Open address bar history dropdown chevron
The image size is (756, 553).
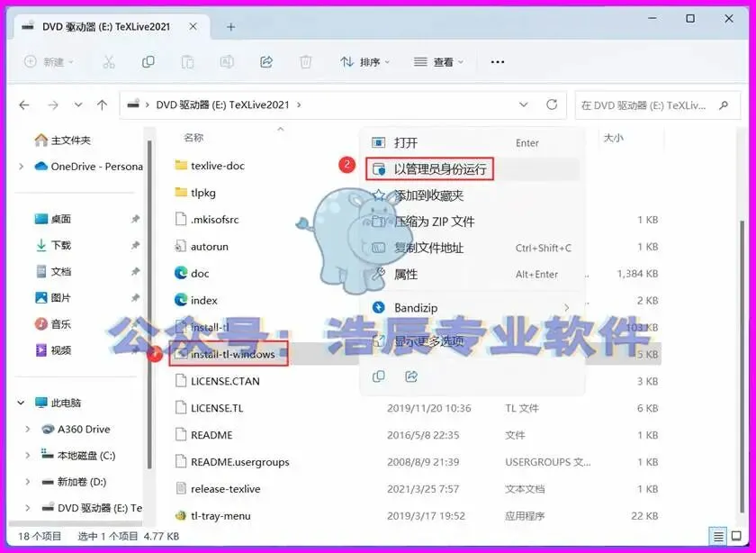pos(524,104)
